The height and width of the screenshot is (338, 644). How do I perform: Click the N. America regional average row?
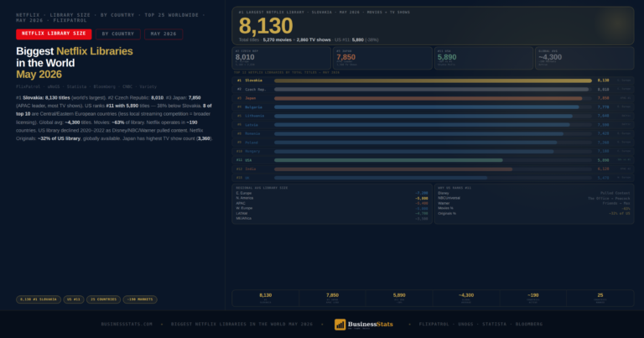pyautogui.click(x=332, y=198)
